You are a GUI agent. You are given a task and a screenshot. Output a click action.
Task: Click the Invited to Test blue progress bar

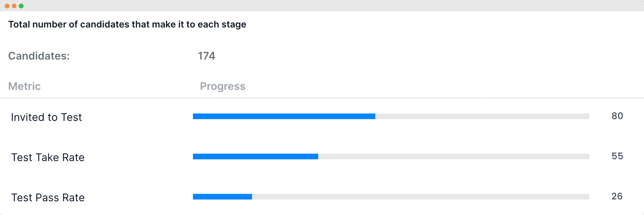(x=284, y=116)
